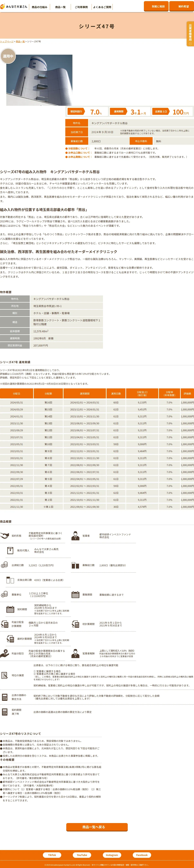
Task: Click the 当初満了日 cell
Action: tap(76, 132)
